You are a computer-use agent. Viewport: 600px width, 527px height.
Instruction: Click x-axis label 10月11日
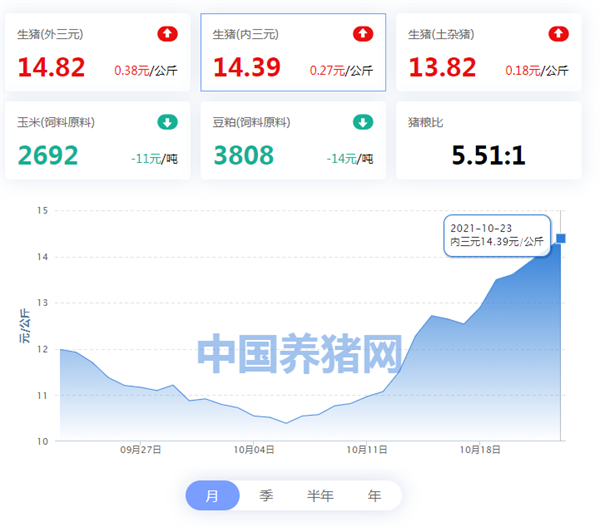click(x=367, y=449)
